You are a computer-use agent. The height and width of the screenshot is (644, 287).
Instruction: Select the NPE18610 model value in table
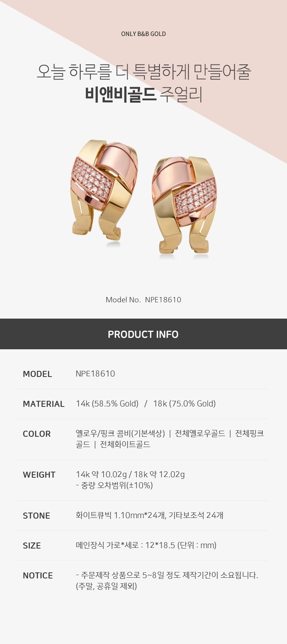click(x=95, y=374)
